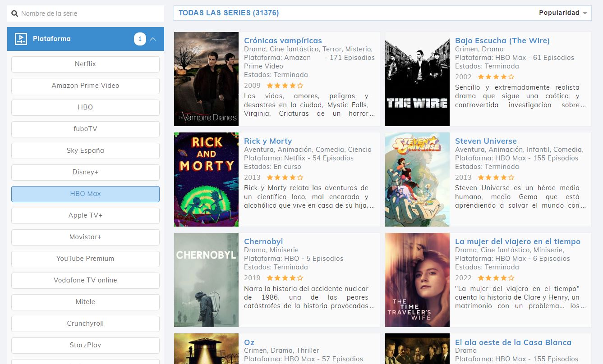Image resolution: width=603 pixels, height=364 pixels.
Task: Focus the Nombre de la serie search field
Action: pyautogui.click(x=90, y=14)
